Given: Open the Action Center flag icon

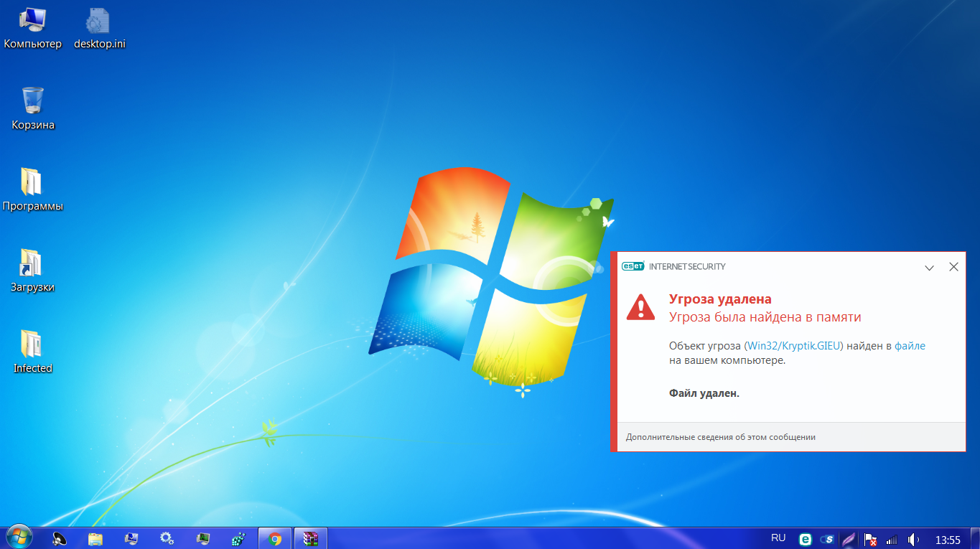Looking at the screenshot, I should point(871,540).
